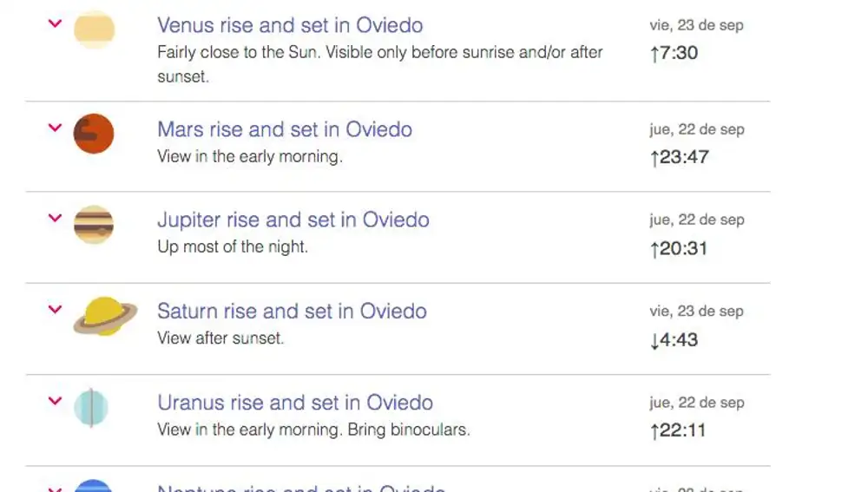Expand the Jupiter row chevron

click(x=55, y=218)
